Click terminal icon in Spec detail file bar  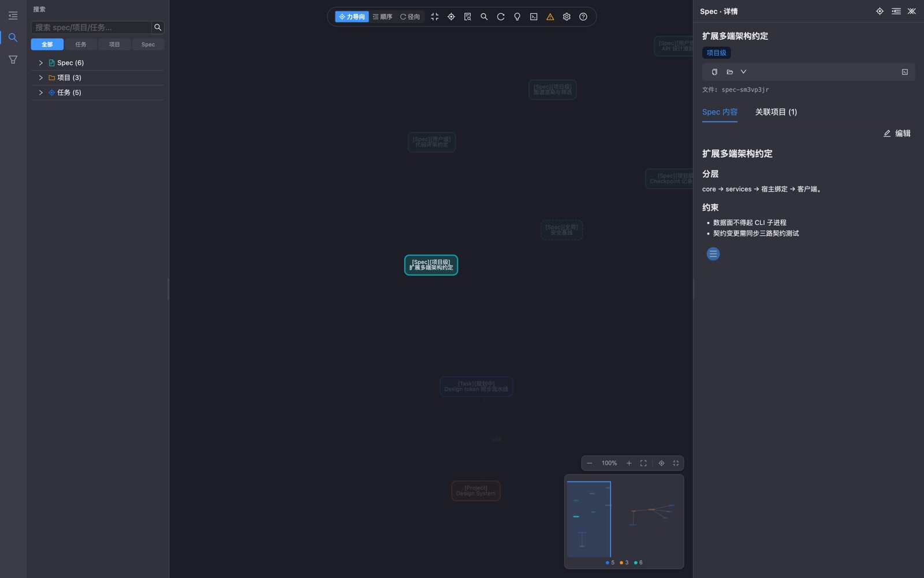coord(905,72)
